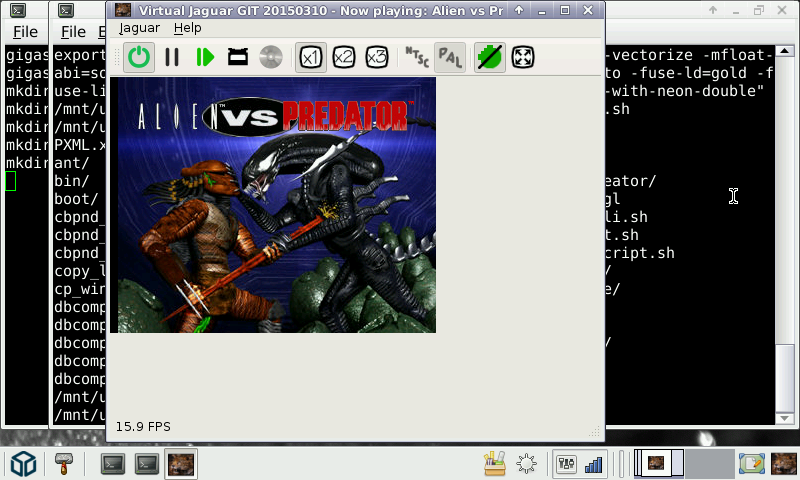This screenshot has width=800, height=480.
Task: Click the jaguar face icon at panel end
Action: click(784, 464)
